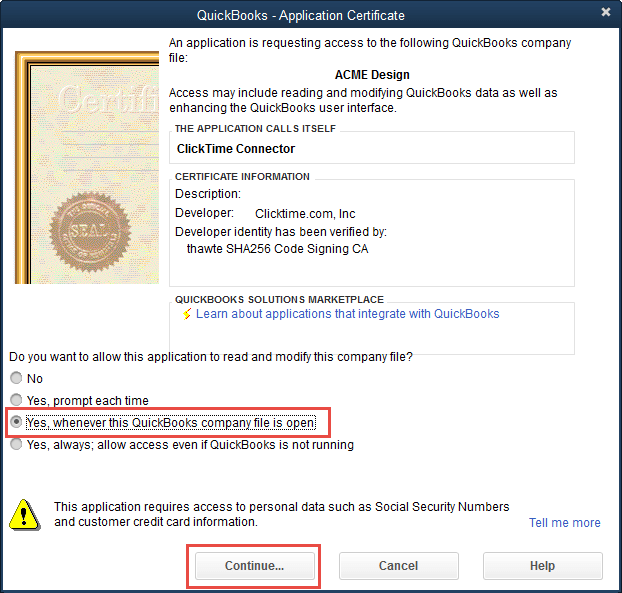
Task: Click the "ClickTime Connector" application name
Action: click(x=236, y=149)
